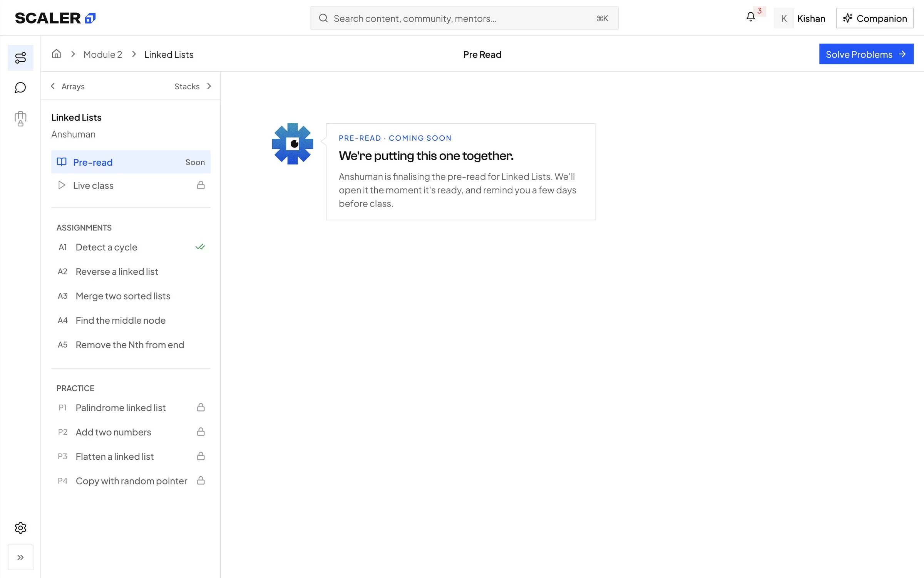Open practice P4 Copy with random pointer
This screenshot has height=578, width=924.
point(131,481)
